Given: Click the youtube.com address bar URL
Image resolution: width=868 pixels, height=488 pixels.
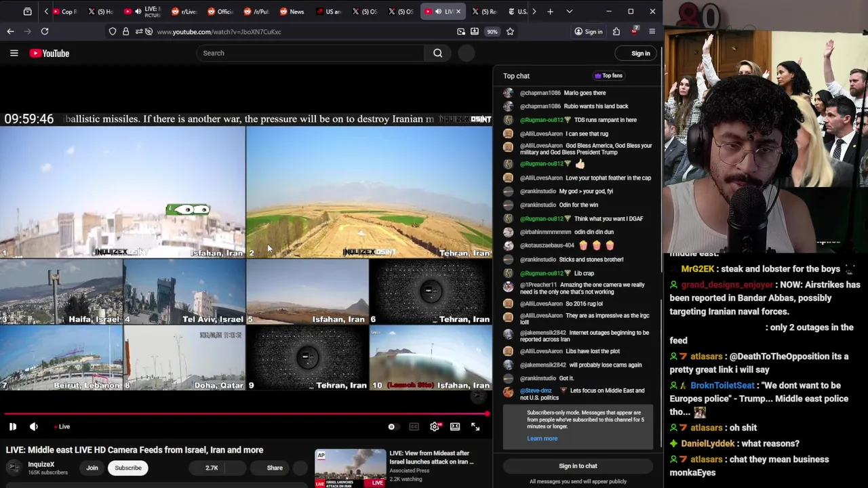Looking at the screenshot, I should pyautogui.click(x=219, y=32).
